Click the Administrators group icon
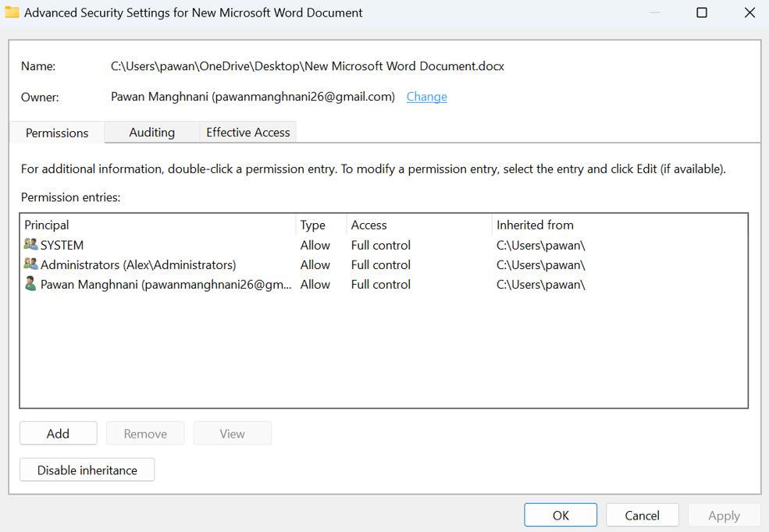This screenshot has height=532, width=769. click(30, 264)
